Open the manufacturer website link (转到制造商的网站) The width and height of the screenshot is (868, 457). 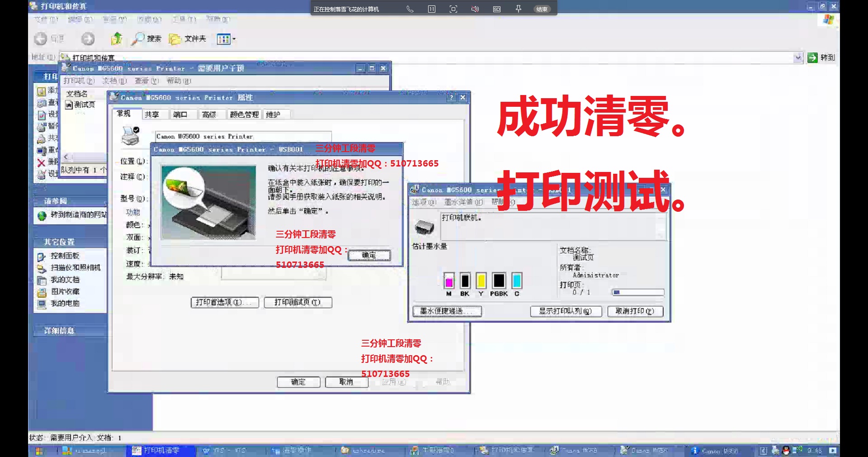pyautogui.click(x=78, y=215)
